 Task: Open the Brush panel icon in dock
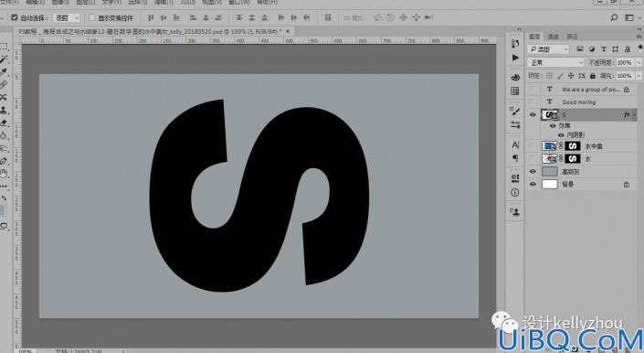click(515, 111)
